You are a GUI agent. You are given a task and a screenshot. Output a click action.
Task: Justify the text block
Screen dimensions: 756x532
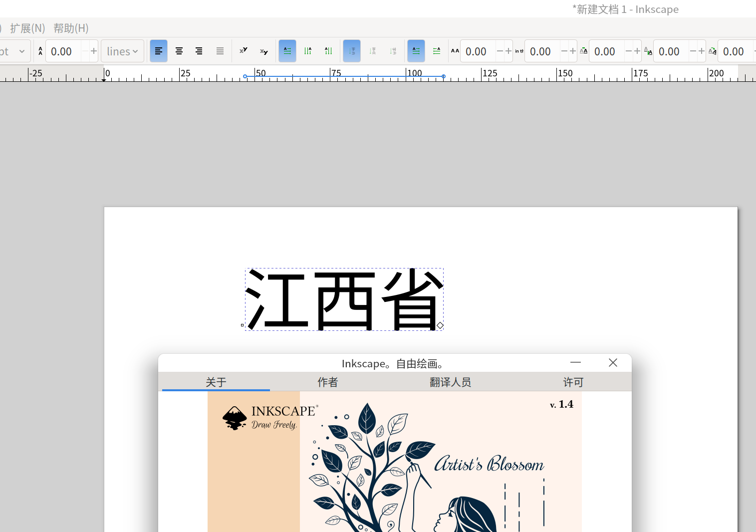pos(220,51)
